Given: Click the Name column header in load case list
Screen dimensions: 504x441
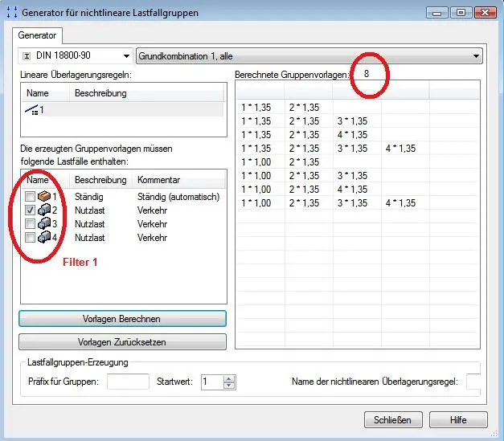Looking at the screenshot, I should (x=45, y=180).
